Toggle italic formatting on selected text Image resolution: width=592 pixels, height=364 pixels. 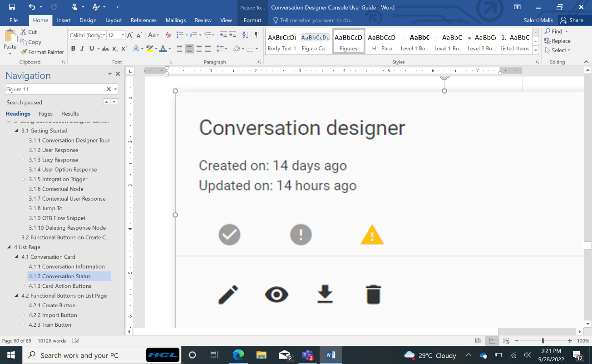tap(82, 49)
